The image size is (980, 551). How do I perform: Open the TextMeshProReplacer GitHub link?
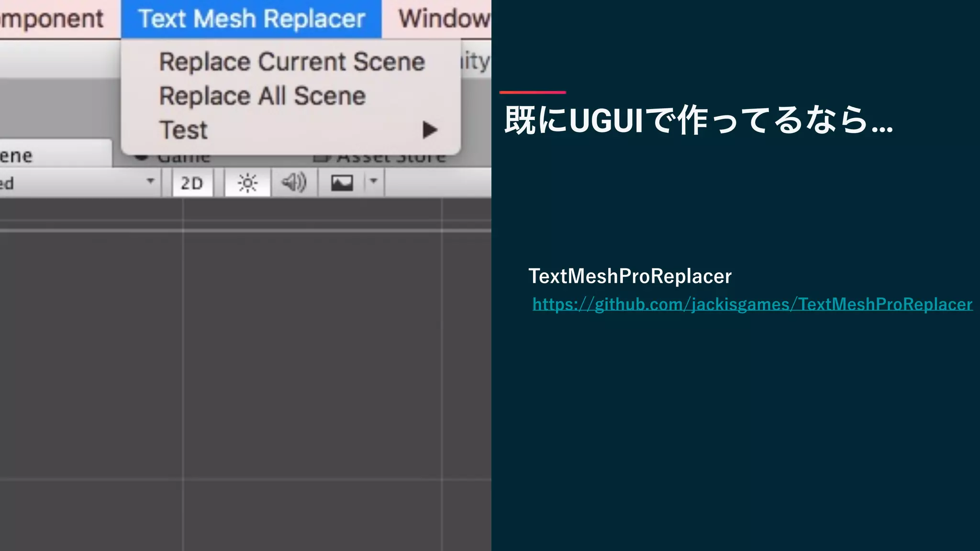[x=752, y=305]
